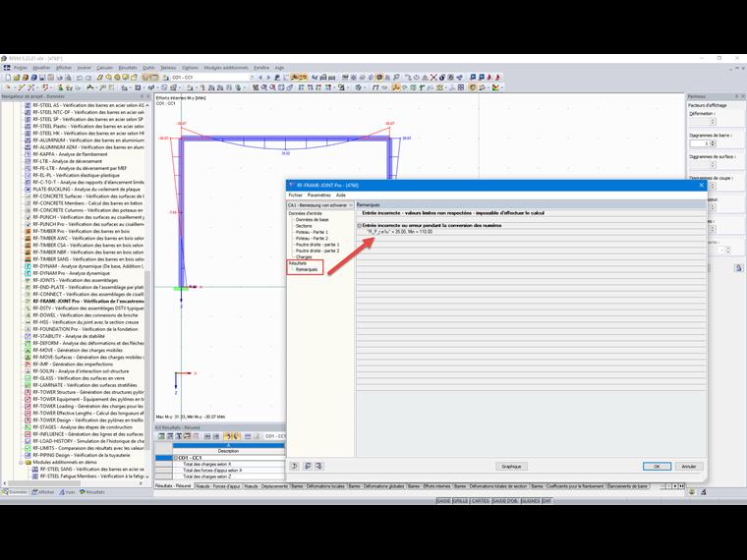Select RF-DYNAM Pro in navigator
Image resolution: width=747 pixels, height=560 pixels.
71,273
